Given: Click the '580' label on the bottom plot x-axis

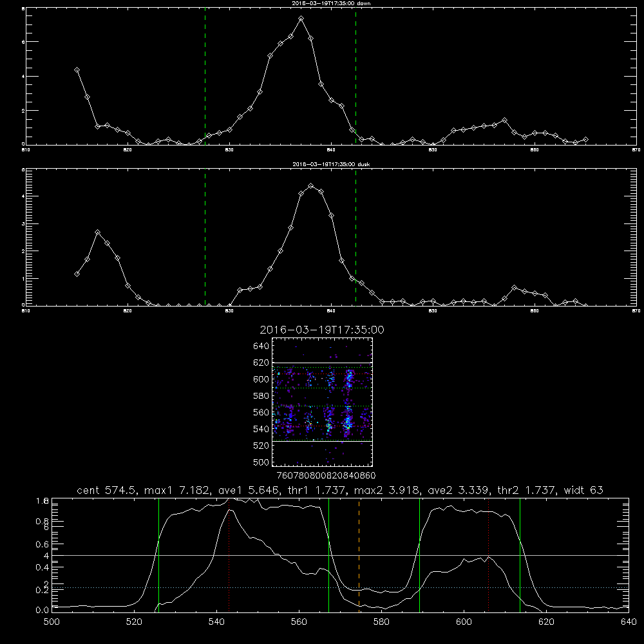Looking at the screenshot, I should pyautogui.click(x=381, y=622).
